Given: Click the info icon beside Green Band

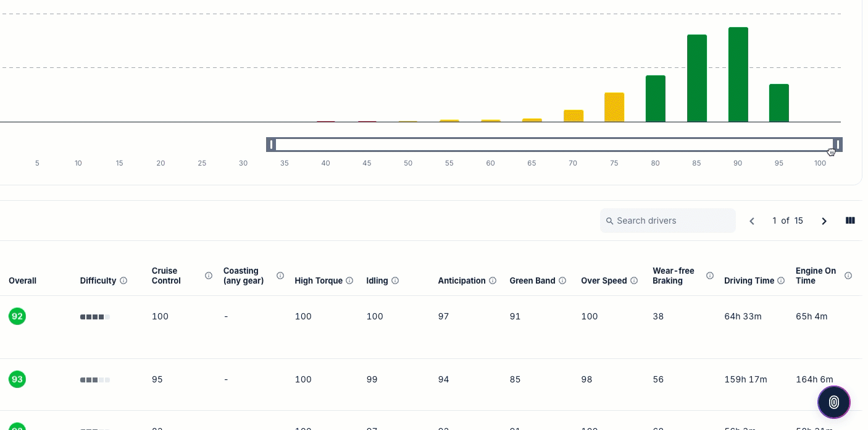Looking at the screenshot, I should (562, 280).
